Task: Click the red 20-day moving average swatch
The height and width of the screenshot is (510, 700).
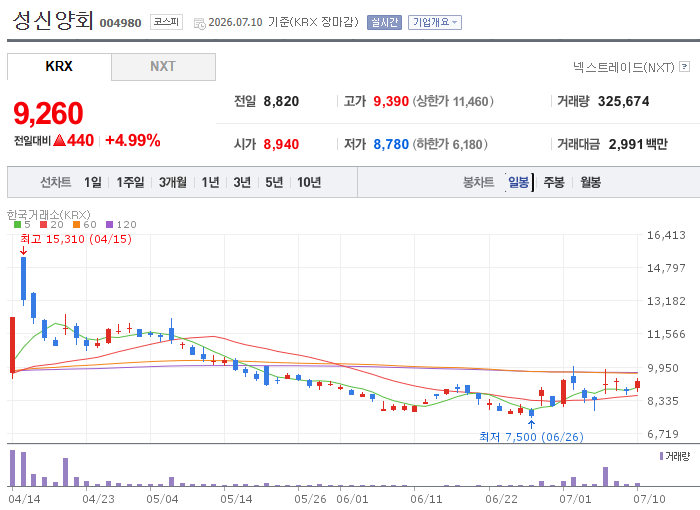Action: pos(43,225)
